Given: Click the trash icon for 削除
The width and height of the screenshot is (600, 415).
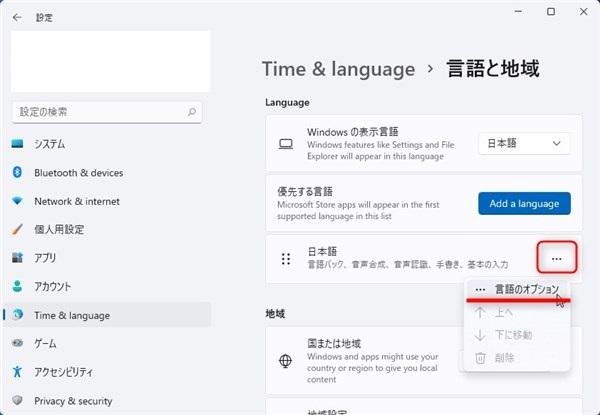Looking at the screenshot, I should [480, 358].
